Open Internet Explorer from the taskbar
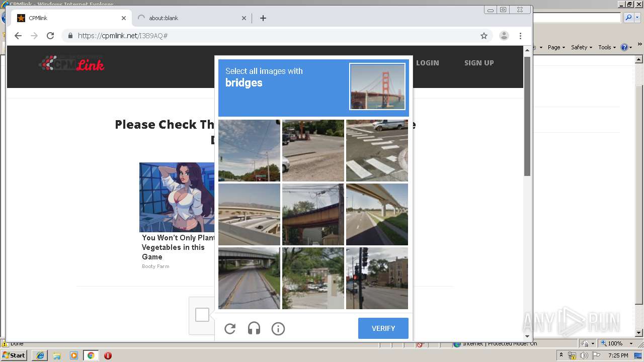Screen dimensions: 644x362 coord(40,355)
